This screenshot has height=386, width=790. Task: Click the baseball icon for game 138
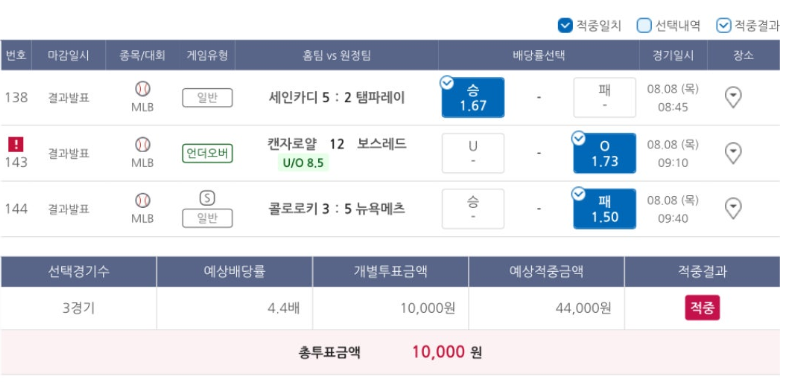[x=143, y=89]
